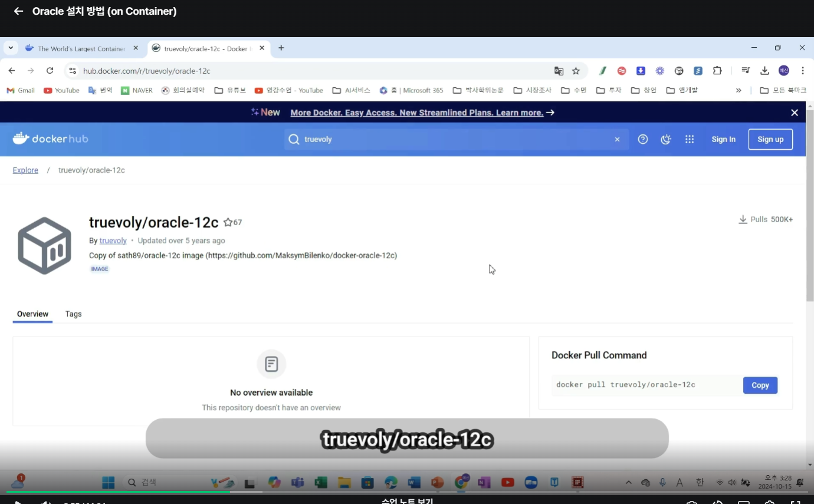Image resolution: width=814 pixels, height=504 pixels.
Task: Open the 투자 bookmark folder
Action: pyautogui.click(x=609, y=90)
